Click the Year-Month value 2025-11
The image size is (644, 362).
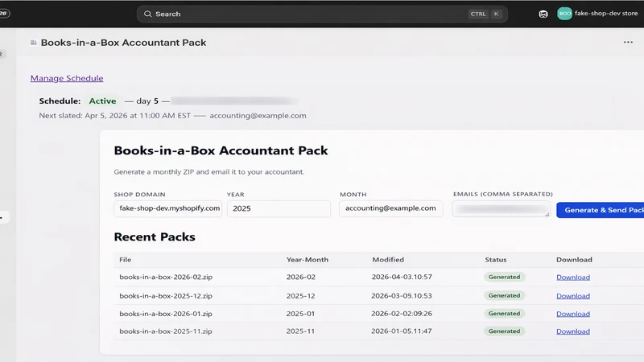300,331
